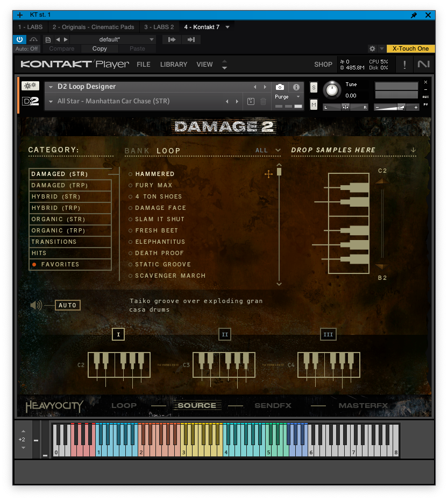The image size is (448, 500).
Task: Click the snapshot camera icon
Action: tap(280, 87)
